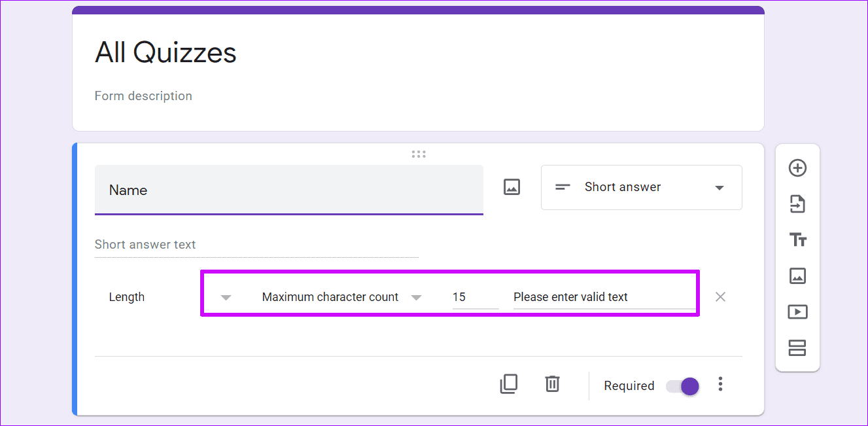Click the All Quizzes form title
Screen dimensions: 868x426
point(165,52)
